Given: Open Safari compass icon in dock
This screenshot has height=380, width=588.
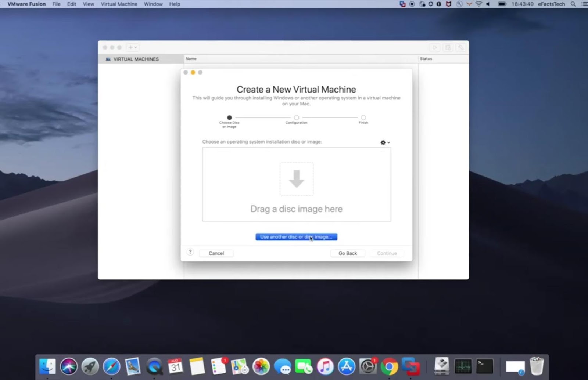Looking at the screenshot, I should coord(111,366).
